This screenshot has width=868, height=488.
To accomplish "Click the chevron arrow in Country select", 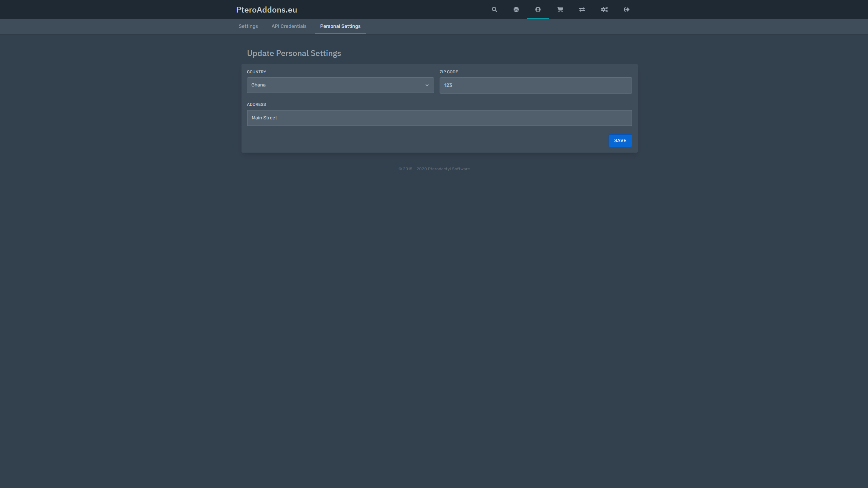I will pos(427,85).
